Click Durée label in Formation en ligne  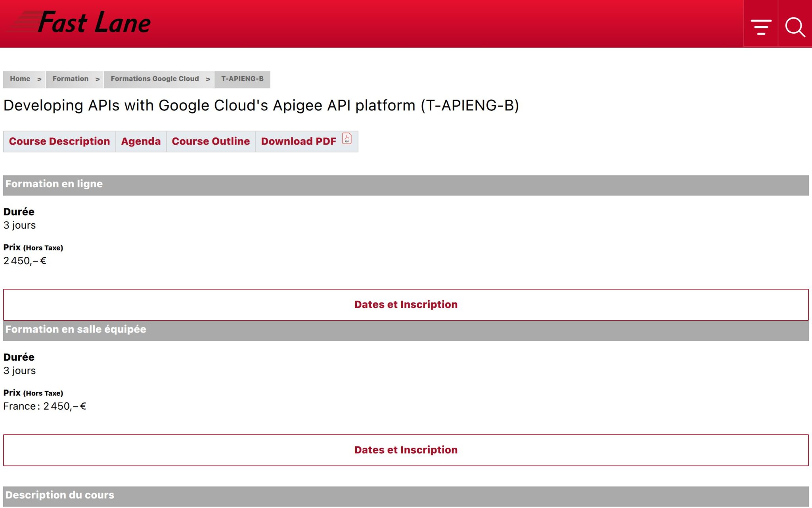pyautogui.click(x=19, y=212)
